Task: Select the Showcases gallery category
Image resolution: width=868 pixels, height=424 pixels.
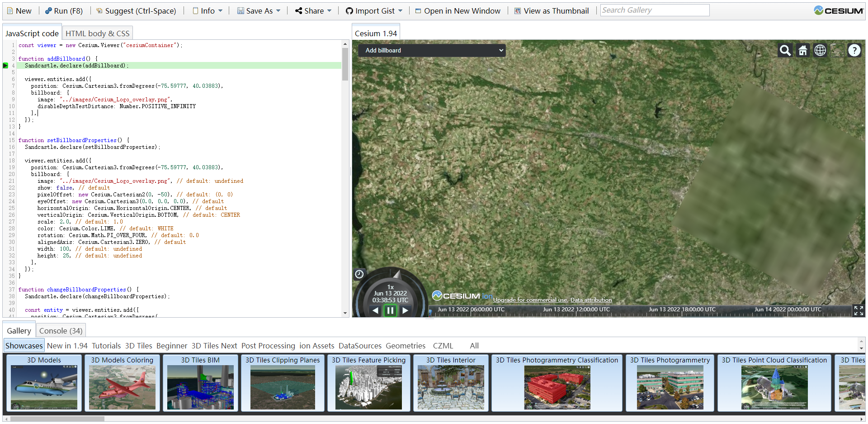Action: (24, 346)
